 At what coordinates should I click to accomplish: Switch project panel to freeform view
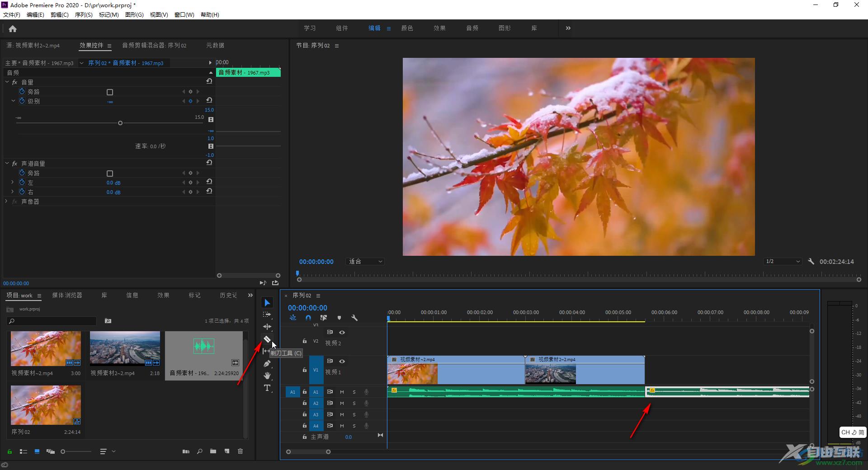tap(51, 451)
